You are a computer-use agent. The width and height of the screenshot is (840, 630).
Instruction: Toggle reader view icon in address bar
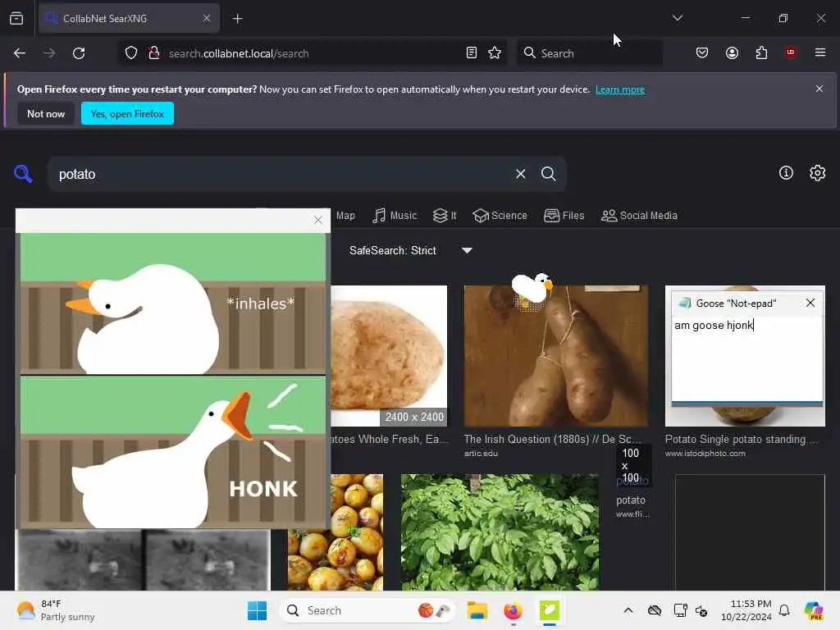pyautogui.click(x=472, y=53)
